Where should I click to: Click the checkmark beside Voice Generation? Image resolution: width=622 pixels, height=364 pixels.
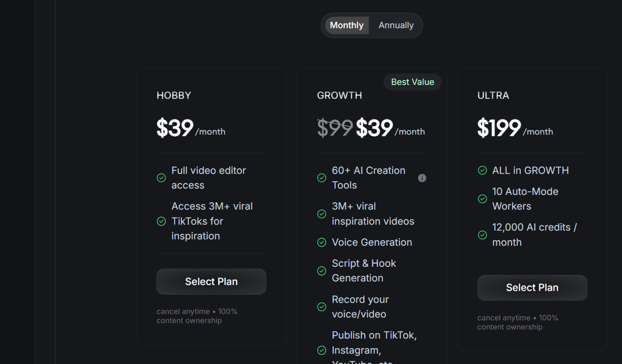[x=322, y=242]
